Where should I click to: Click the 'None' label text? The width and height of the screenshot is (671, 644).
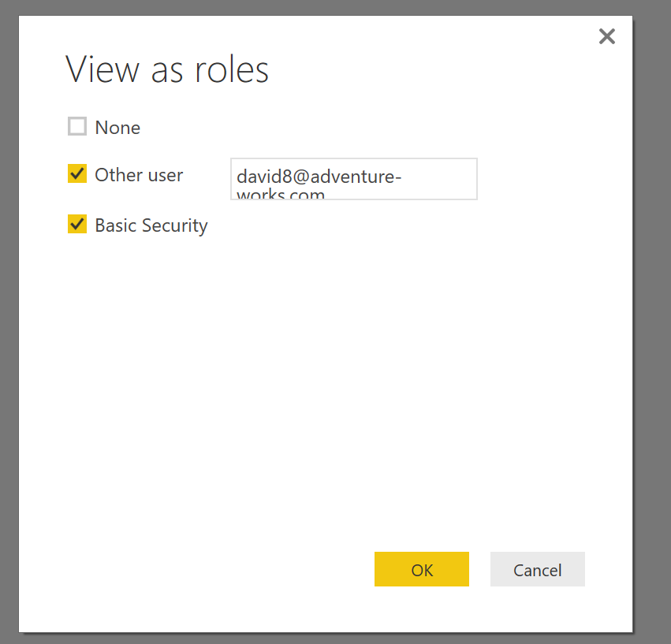tap(117, 128)
